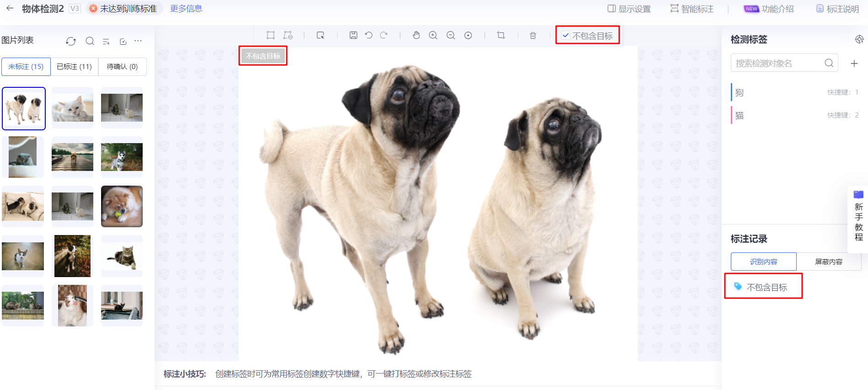Select the 猫 detection label
Viewport: 868px width, 390px height.
coord(795,115)
